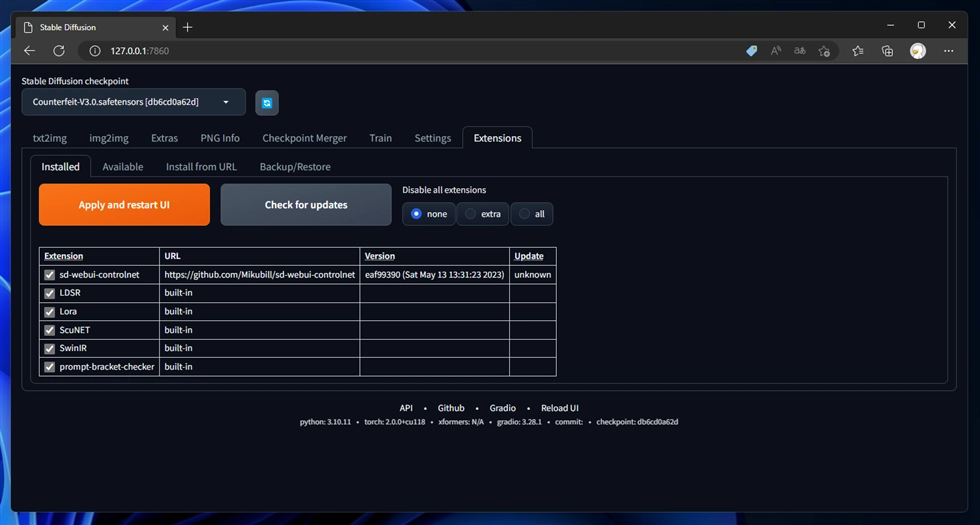Click the site information icon in address bar
Image resolution: width=980 pixels, height=525 pixels.
point(95,51)
